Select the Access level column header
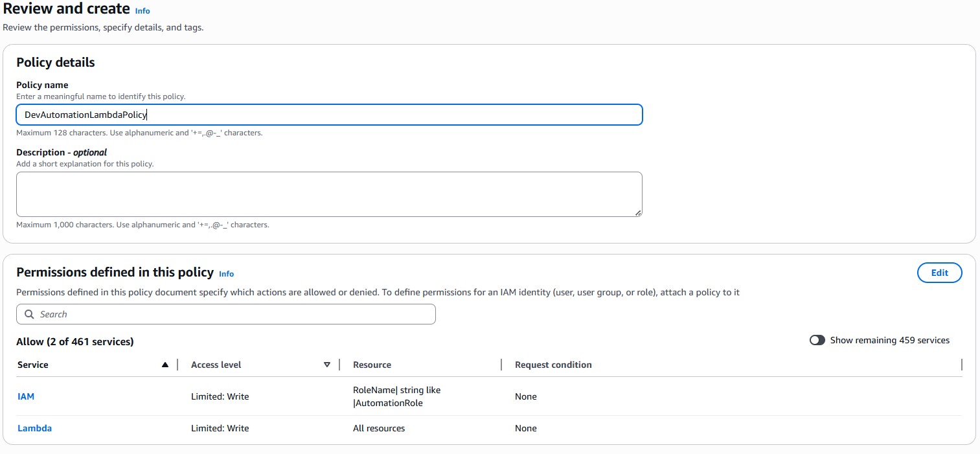Viewport: 980px width, 454px height. click(216, 365)
